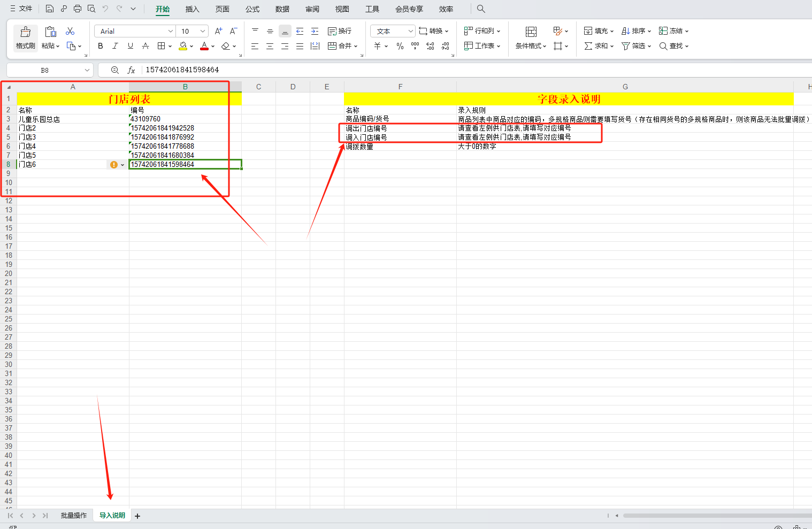Click the increase font size icon

218,31
